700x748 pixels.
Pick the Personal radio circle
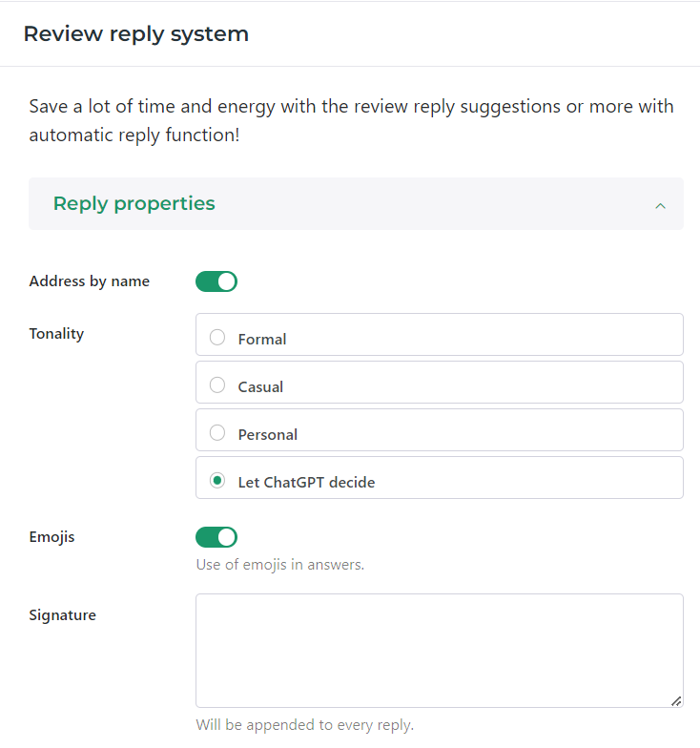(217, 433)
